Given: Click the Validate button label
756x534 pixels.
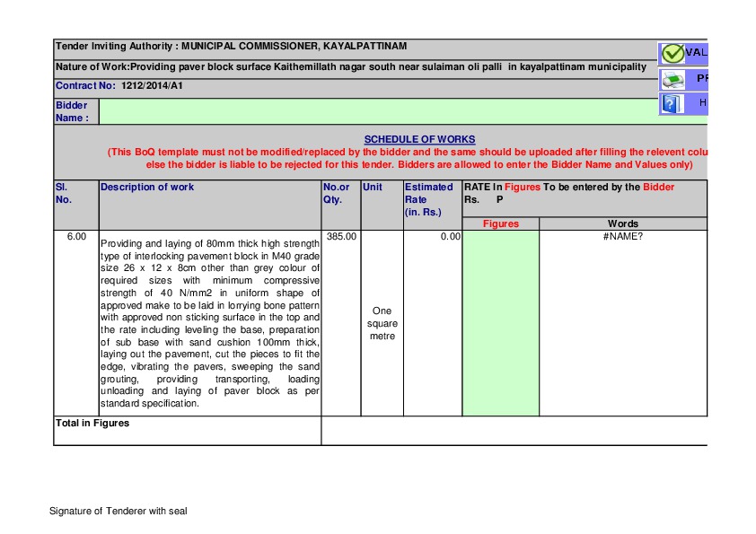Looking at the screenshot, I should pos(696,52).
